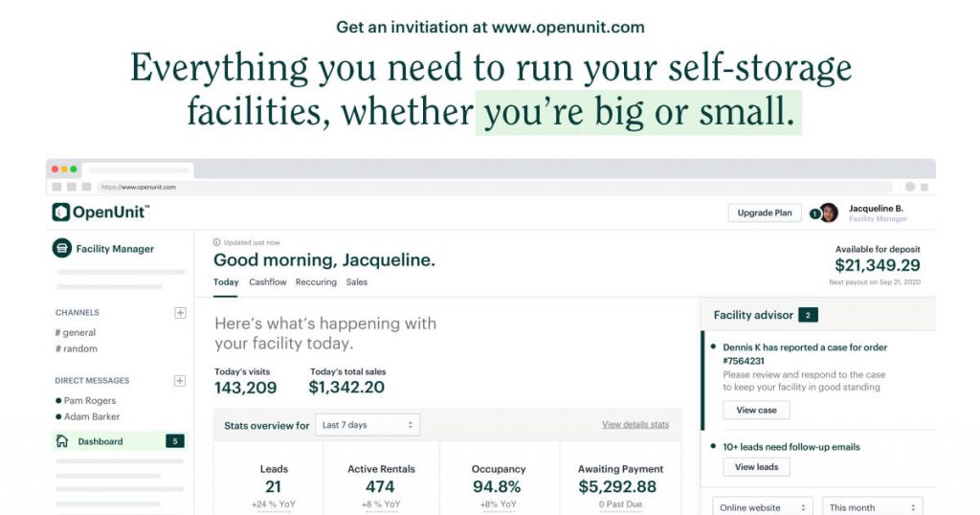This screenshot has height=515, width=980.
Task: Click the Upgrade Plan button
Action: [765, 213]
